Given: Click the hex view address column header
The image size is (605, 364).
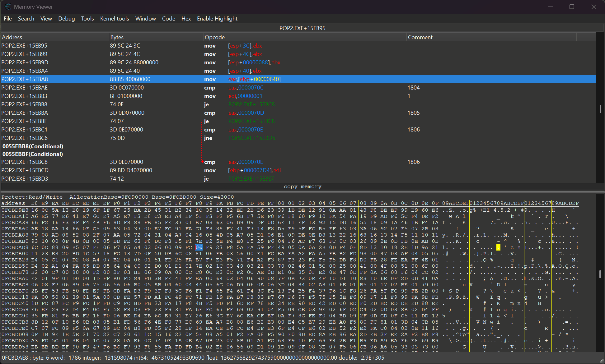Looking at the screenshot, I should 13,204.
